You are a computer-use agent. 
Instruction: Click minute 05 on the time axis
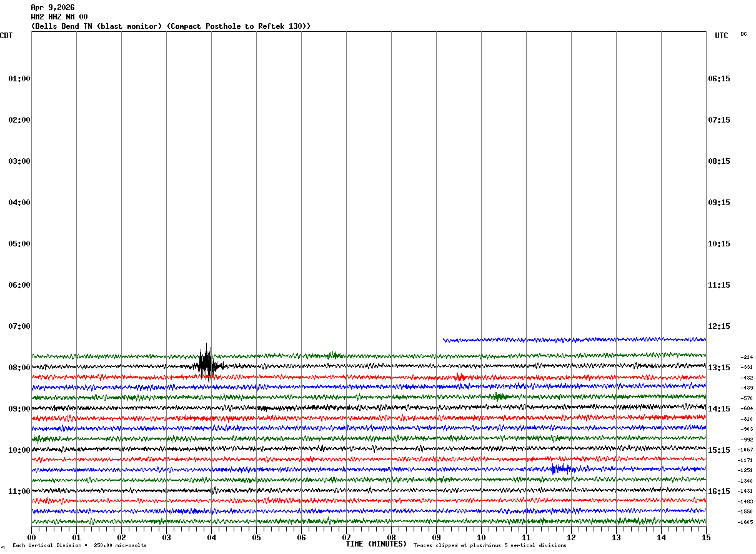click(x=256, y=537)
